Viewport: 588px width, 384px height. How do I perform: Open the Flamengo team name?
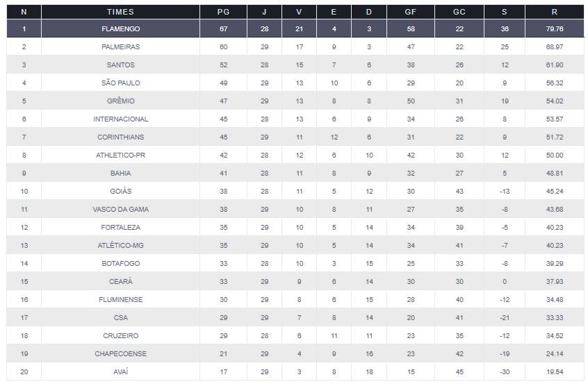[x=120, y=29]
